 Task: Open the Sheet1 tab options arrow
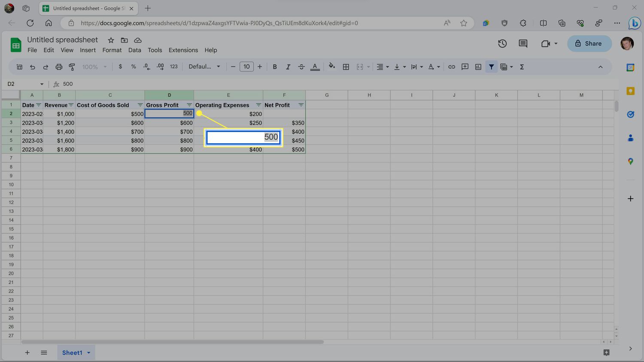[89, 353]
